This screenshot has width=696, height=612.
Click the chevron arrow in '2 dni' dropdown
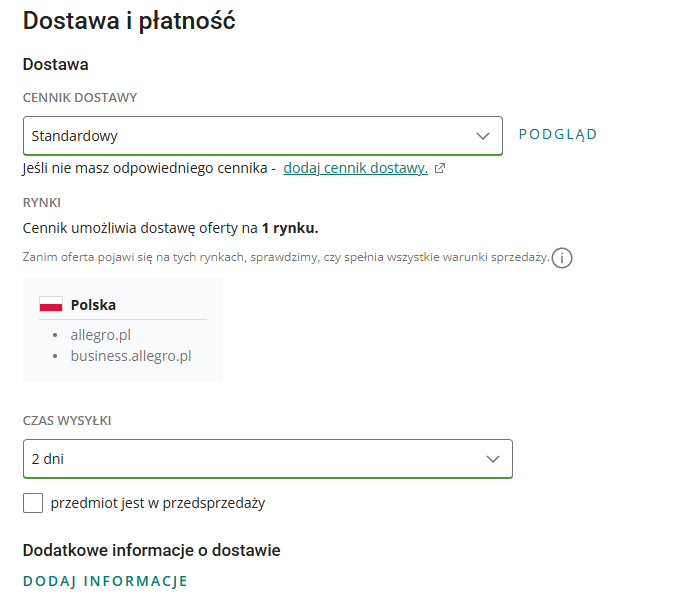tap(493, 459)
